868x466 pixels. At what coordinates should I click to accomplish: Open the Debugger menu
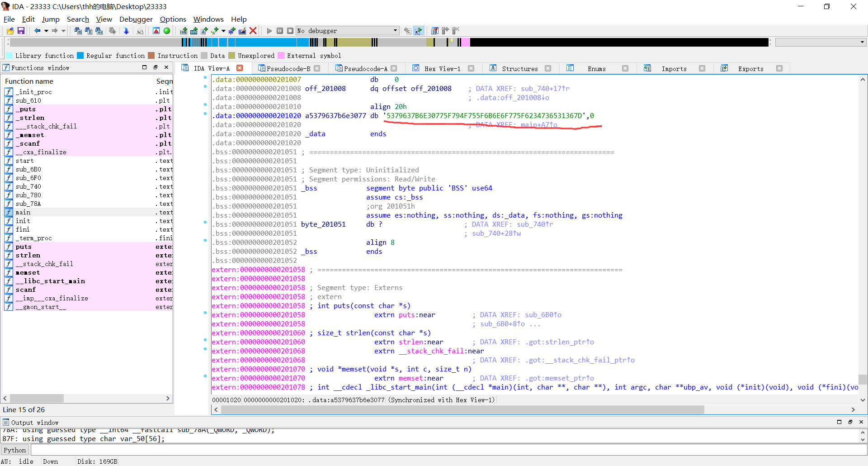136,19
